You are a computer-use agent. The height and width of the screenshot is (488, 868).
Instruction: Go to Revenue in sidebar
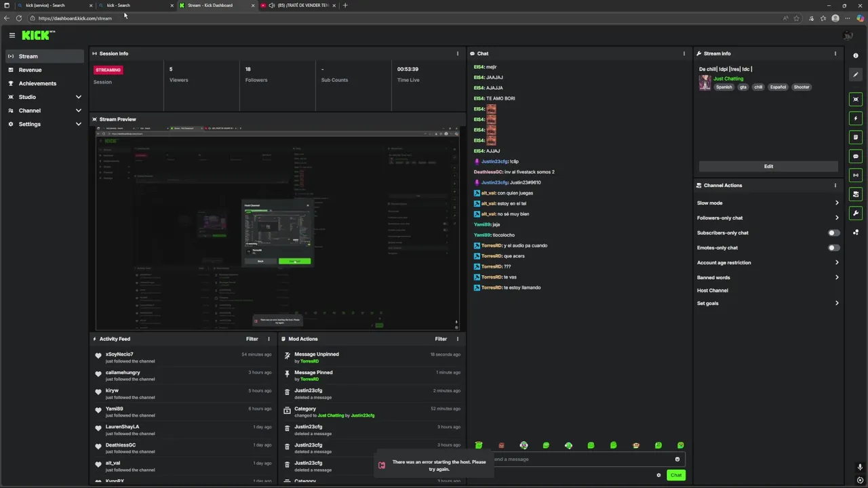(x=45, y=70)
